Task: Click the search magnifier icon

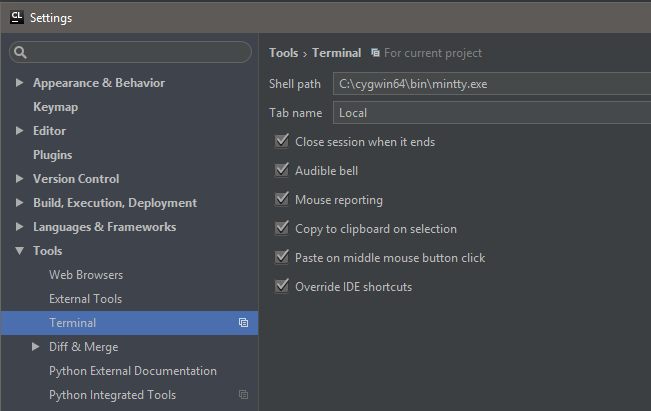Action: (21, 52)
